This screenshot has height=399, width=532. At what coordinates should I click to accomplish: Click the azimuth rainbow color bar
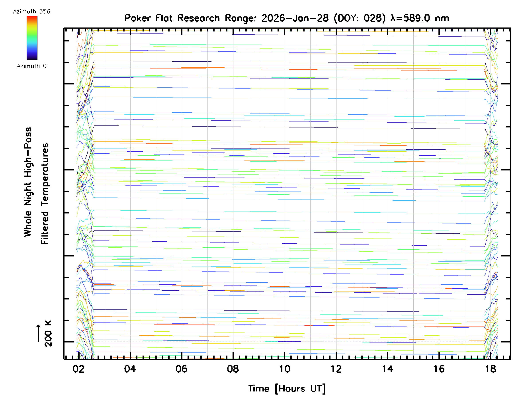[x=32, y=38]
